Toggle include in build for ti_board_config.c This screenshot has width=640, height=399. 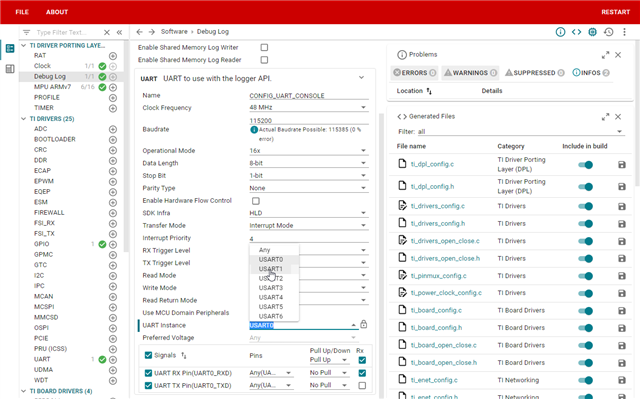[585, 311]
